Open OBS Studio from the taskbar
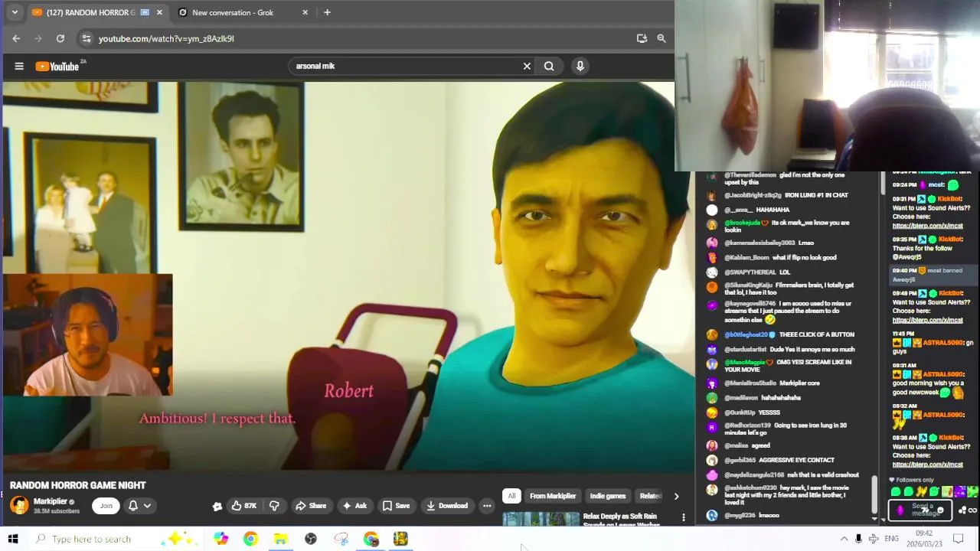The width and height of the screenshot is (980, 551). [311, 539]
